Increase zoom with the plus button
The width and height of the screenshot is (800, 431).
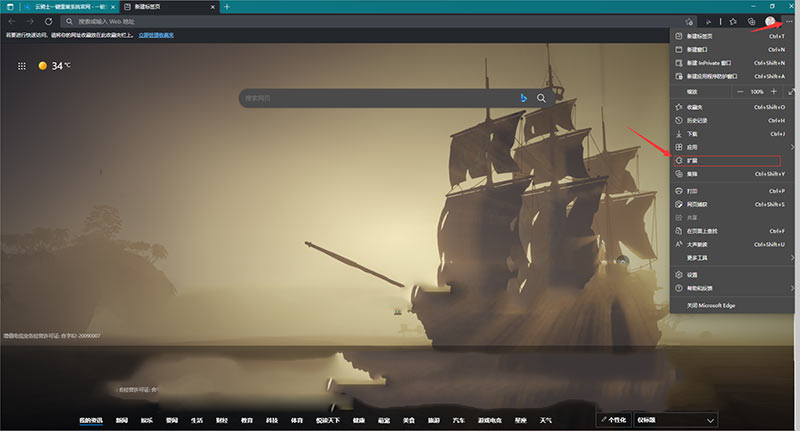[x=773, y=91]
